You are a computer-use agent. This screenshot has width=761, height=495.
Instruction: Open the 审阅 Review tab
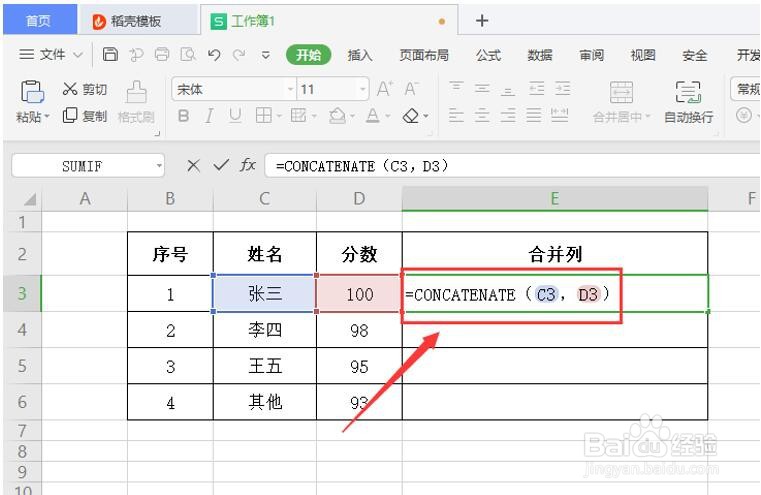tap(592, 55)
